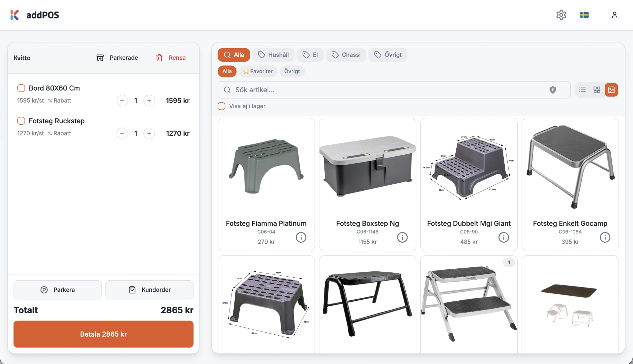Open Kundorder
The image size is (633, 364).
[149, 290]
